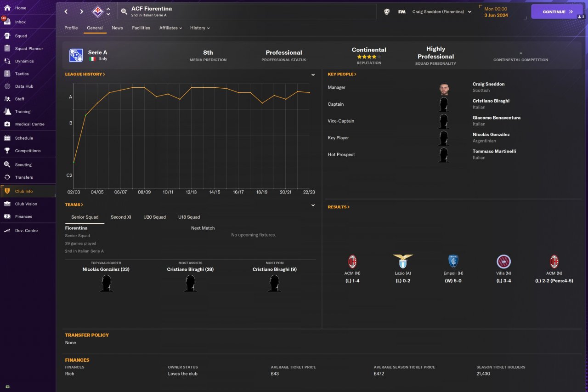Click Craig Sneddon's face photo in Key People

click(x=443, y=89)
